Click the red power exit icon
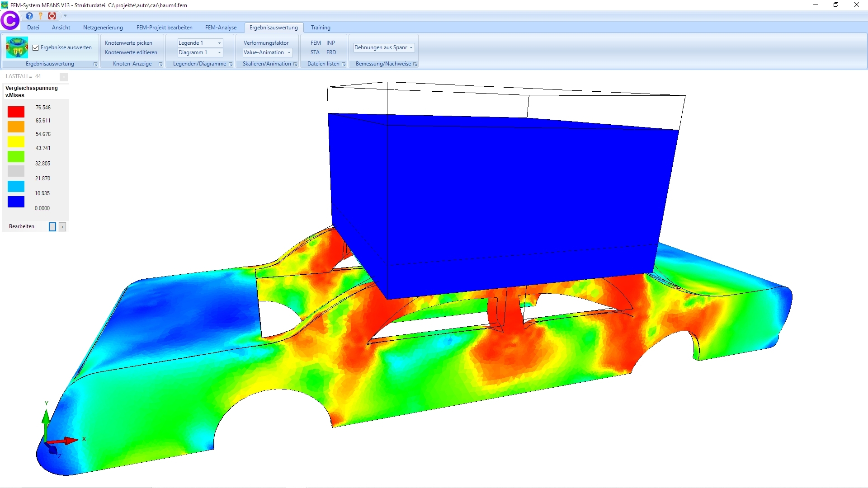Viewport: 868px width, 488px height. (x=52, y=16)
